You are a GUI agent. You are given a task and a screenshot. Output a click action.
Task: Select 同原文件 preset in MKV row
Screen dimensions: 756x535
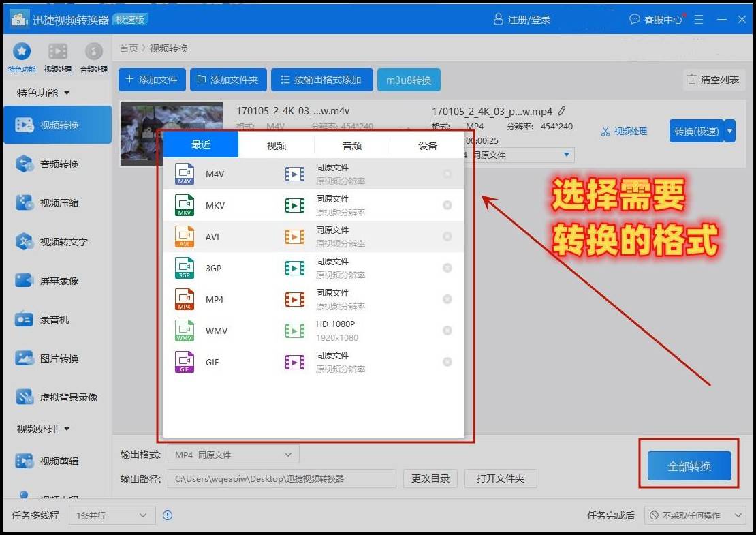(x=326, y=205)
